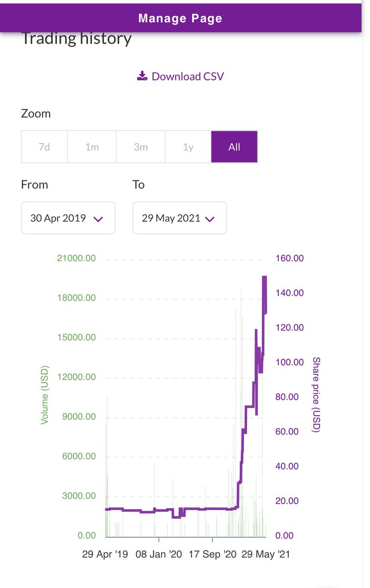Click the purple share price peak near 150
370x588 pixels.
pos(264,277)
